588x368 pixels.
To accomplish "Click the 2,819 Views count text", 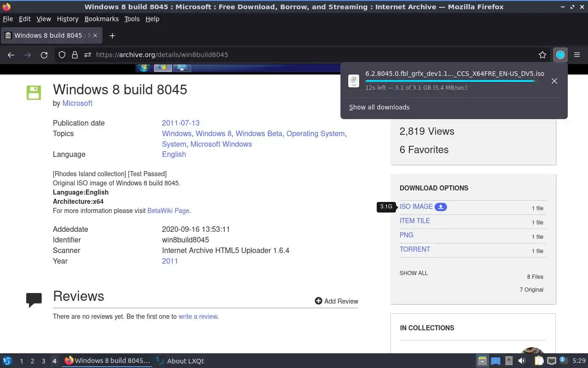I will (x=427, y=131).
